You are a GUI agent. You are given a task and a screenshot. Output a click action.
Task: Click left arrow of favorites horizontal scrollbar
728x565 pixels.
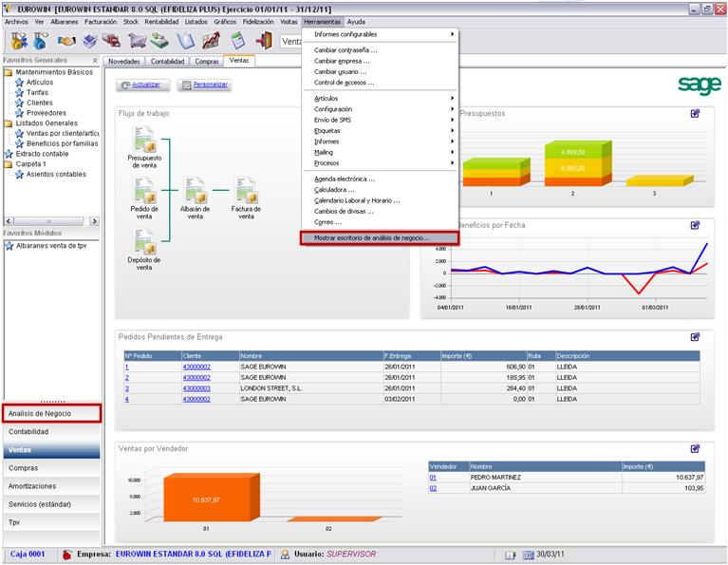[9, 221]
